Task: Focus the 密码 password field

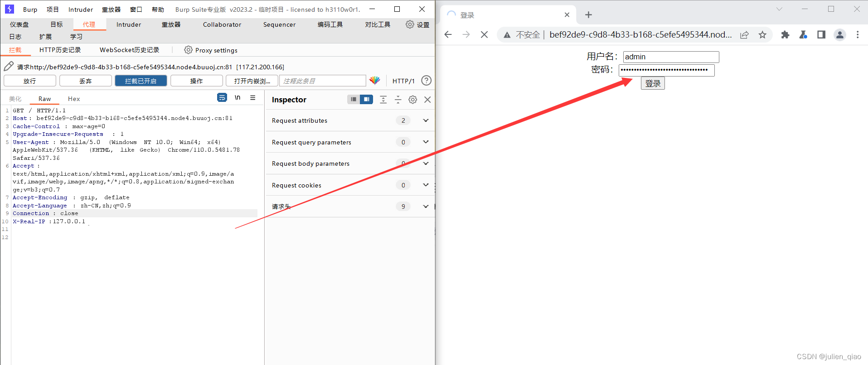Action: pyautogui.click(x=667, y=70)
